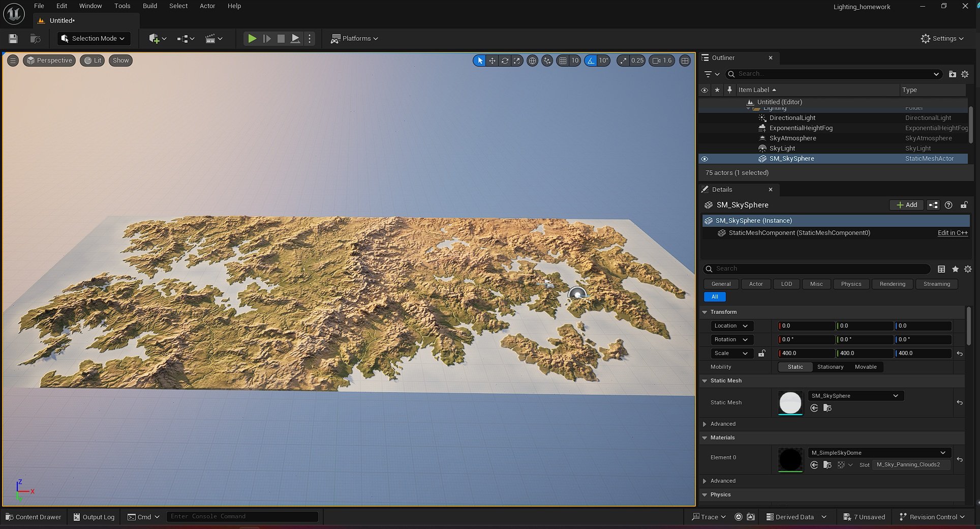Viewport: 980px width, 529px height.
Task: Lock the scale ratio
Action: pyautogui.click(x=761, y=353)
